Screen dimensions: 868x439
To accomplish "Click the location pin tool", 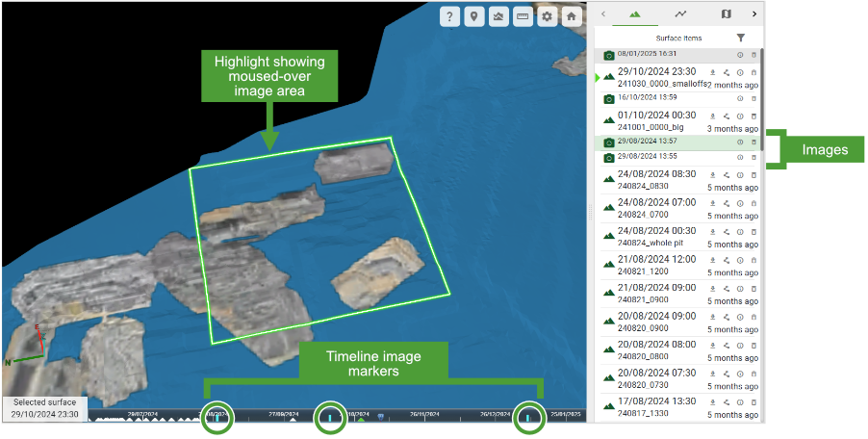I will 473,16.
